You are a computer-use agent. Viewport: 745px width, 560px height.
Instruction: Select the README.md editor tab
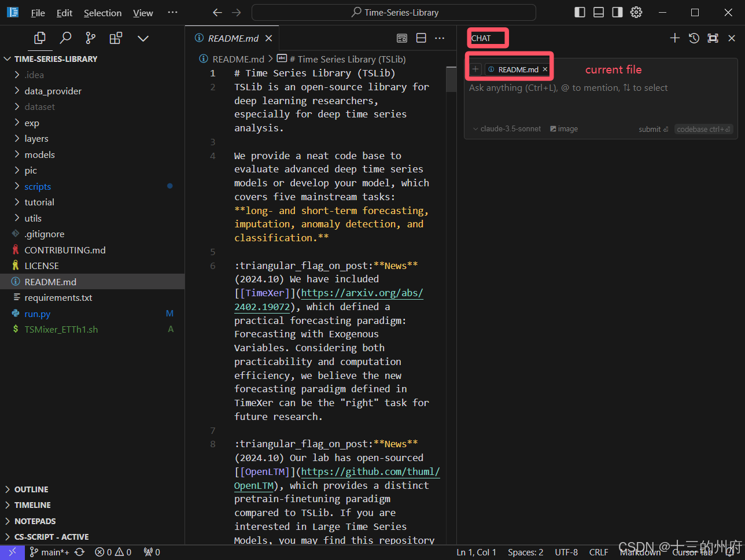tap(232, 38)
